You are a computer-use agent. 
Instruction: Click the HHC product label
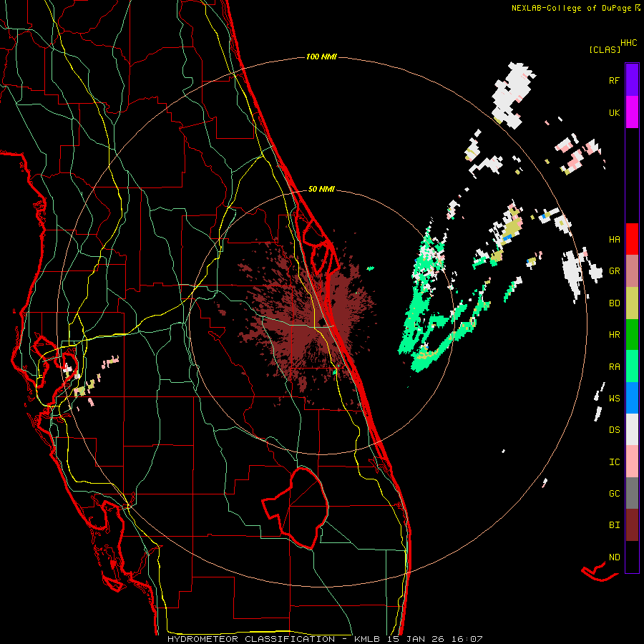coord(629,43)
